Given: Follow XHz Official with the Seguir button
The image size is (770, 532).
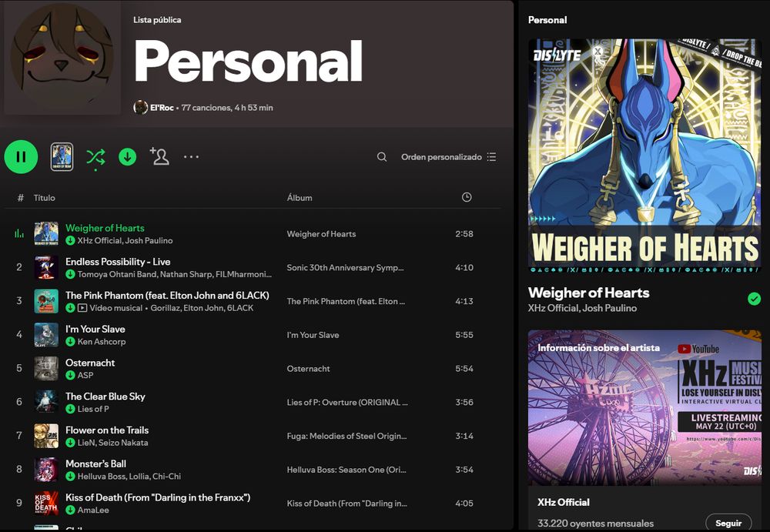Looking at the screenshot, I should (728, 523).
